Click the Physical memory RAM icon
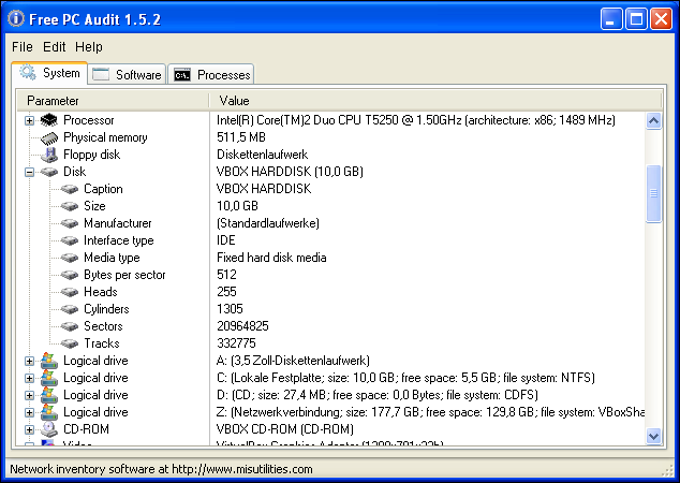 (49, 138)
